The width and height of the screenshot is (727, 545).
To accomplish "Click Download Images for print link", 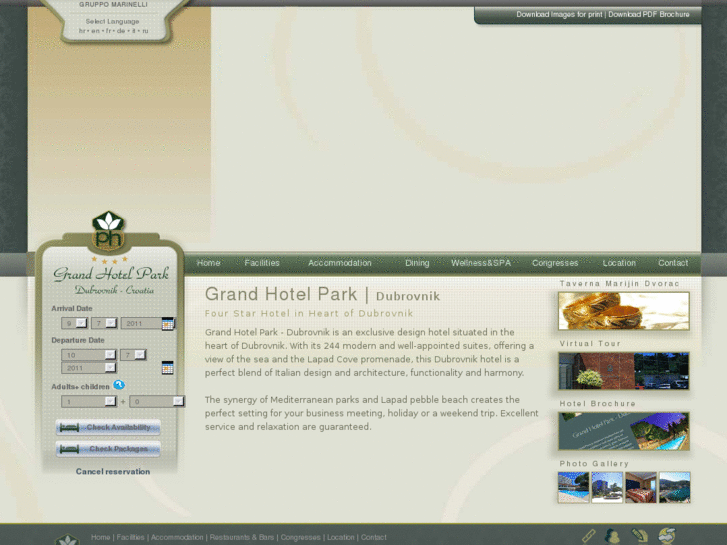I will tap(560, 14).
